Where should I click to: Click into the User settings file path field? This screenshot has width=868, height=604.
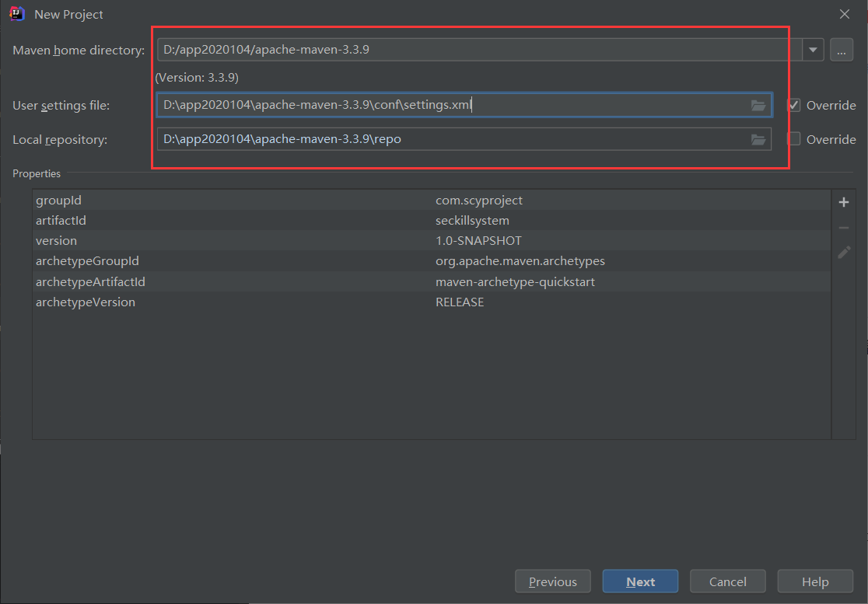pos(464,105)
